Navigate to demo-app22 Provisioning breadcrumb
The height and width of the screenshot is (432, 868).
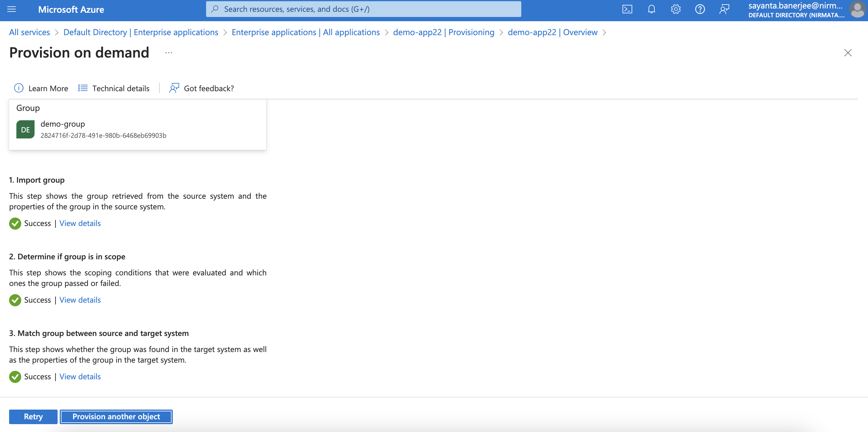tap(444, 32)
